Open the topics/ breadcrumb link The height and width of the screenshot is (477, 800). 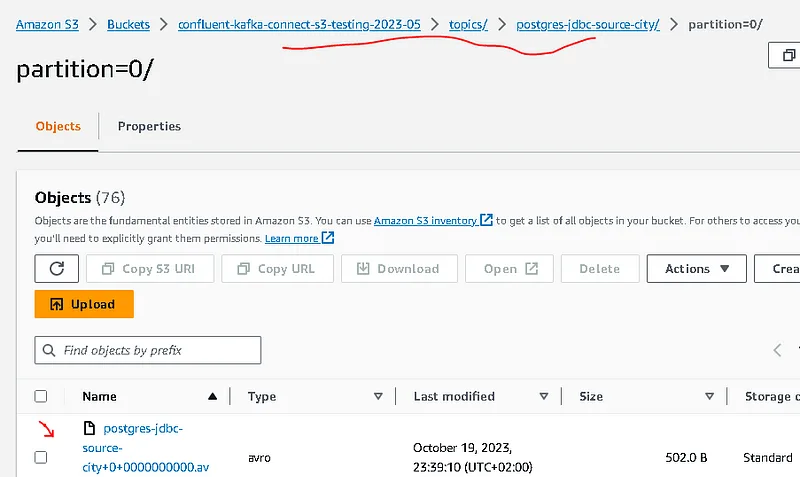(468, 23)
